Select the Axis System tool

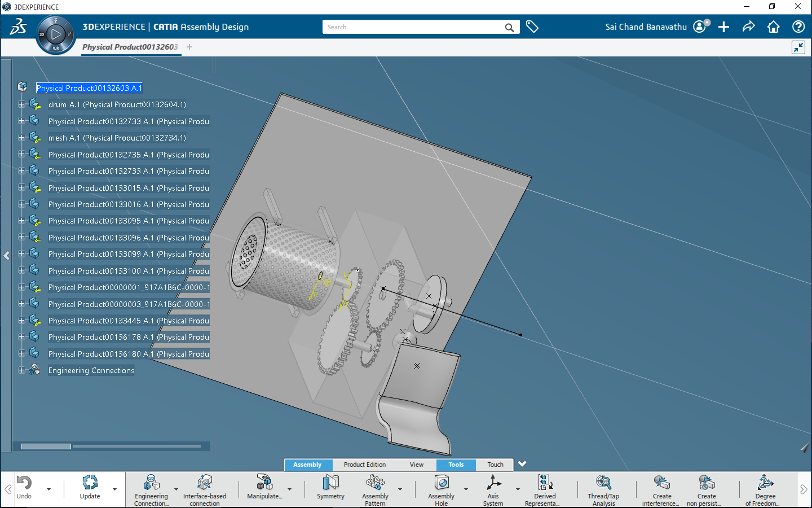point(493,489)
